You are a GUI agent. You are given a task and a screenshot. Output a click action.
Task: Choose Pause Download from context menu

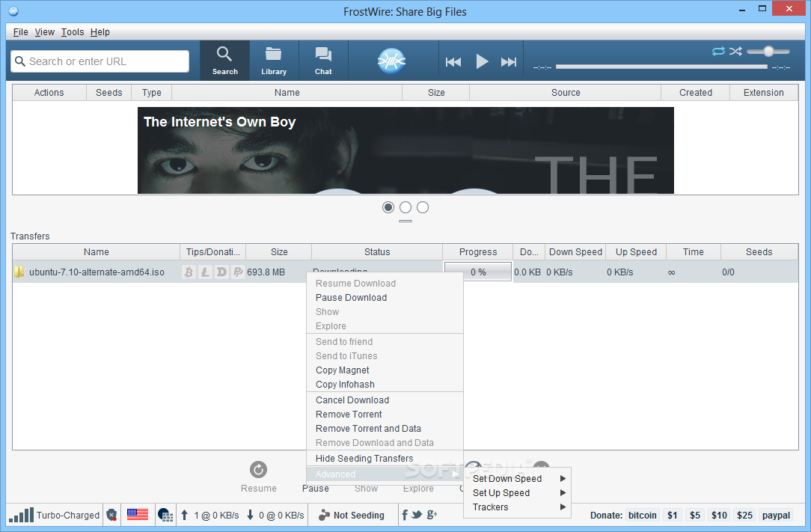pos(385,298)
